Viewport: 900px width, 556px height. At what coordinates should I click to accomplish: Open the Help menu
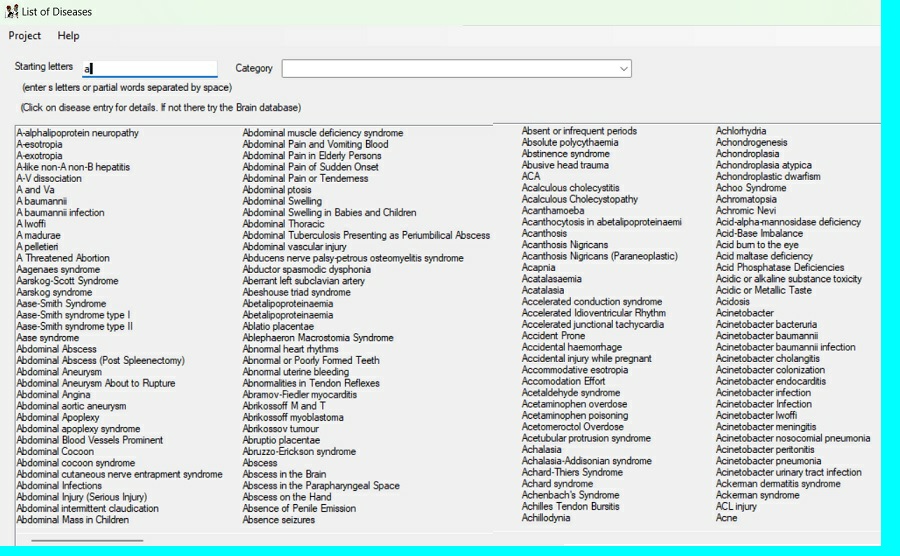(x=68, y=36)
